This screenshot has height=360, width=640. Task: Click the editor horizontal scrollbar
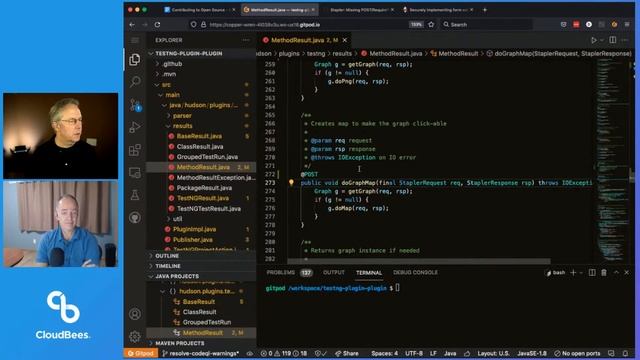419,261
